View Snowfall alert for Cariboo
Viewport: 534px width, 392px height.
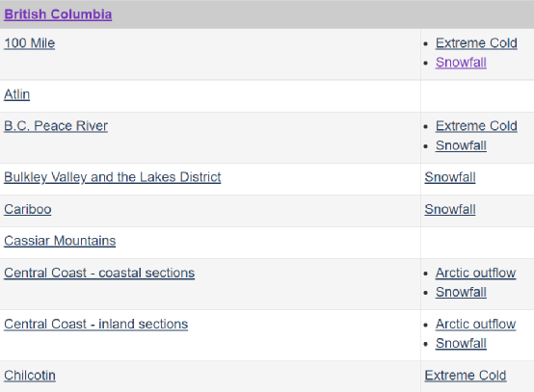[450, 209]
